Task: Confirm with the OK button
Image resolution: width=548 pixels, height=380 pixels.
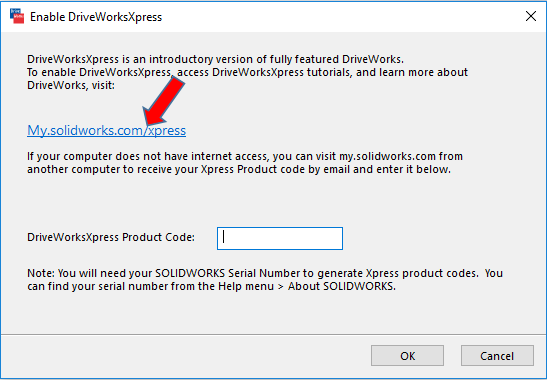Action: coord(407,356)
